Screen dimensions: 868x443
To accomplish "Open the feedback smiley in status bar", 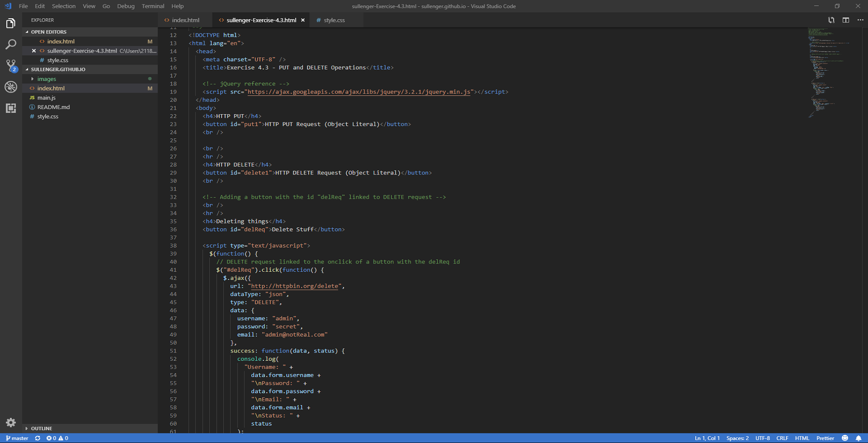I will pos(845,438).
